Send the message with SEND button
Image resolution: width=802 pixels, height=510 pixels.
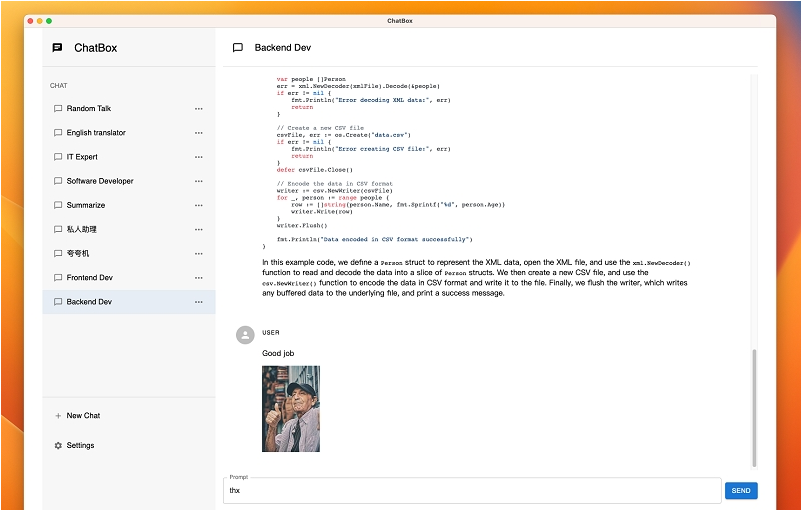741,491
